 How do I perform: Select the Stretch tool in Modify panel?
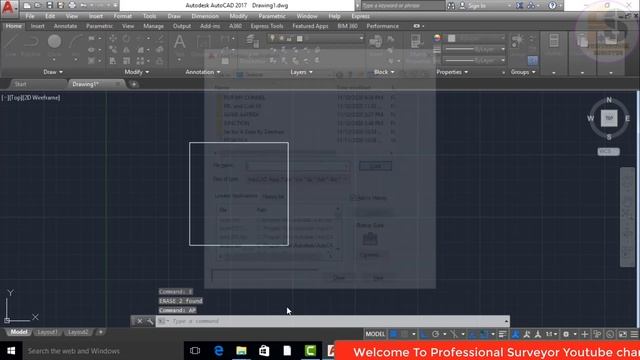[113, 61]
